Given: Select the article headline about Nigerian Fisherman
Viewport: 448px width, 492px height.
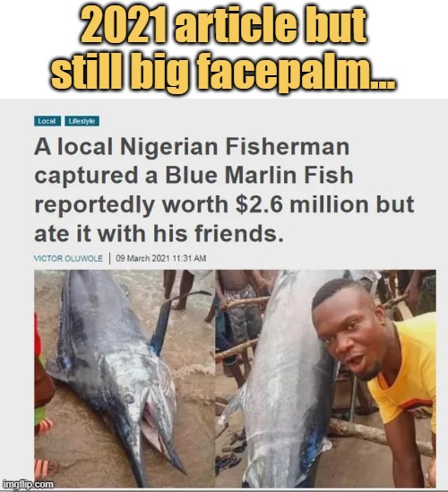Looking at the screenshot, I should pyautogui.click(x=224, y=190).
